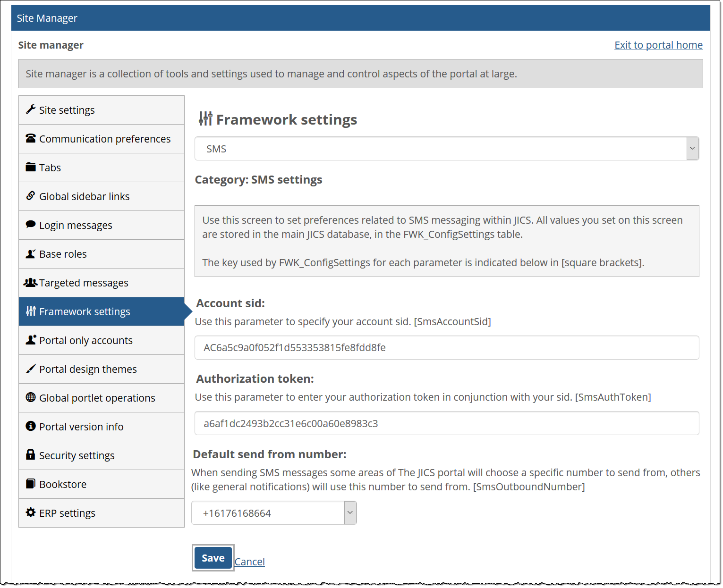Click the globe icon for Global portlet operations

(31, 397)
